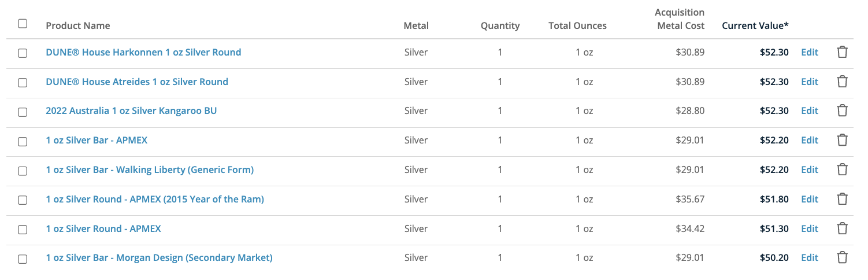Delete the DUNE House Harkonnen round row
The width and height of the screenshot is (868, 280).
(843, 52)
